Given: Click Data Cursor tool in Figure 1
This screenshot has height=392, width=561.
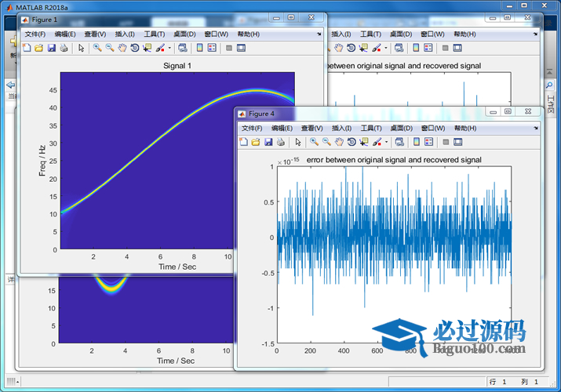Looking at the screenshot, I should (147, 48).
